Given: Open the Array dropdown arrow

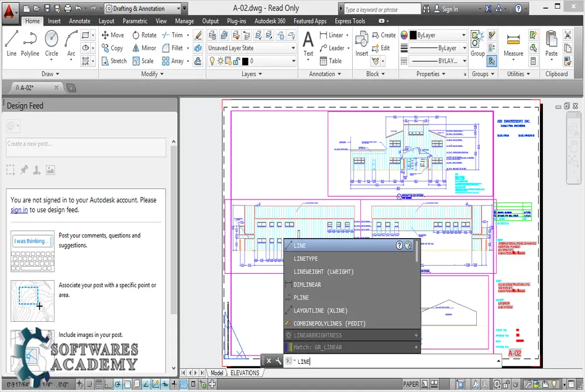Looking at the screenshot, I should point(188,61).
